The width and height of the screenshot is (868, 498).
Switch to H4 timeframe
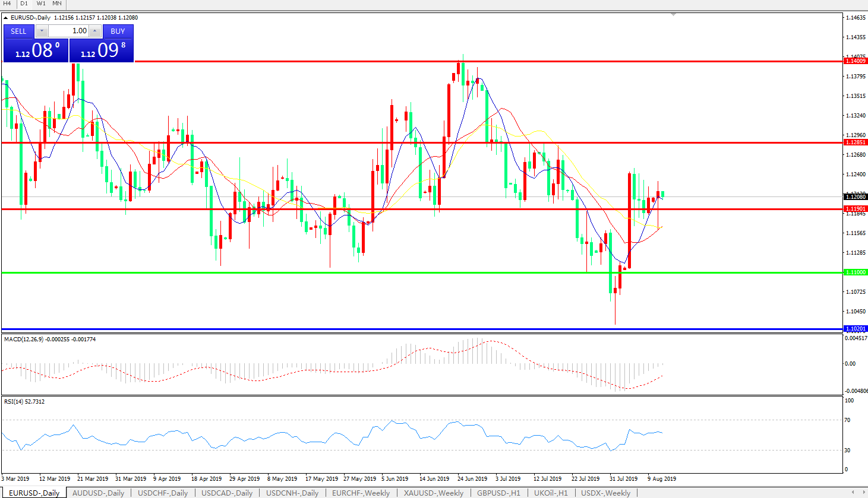point(8,4)
